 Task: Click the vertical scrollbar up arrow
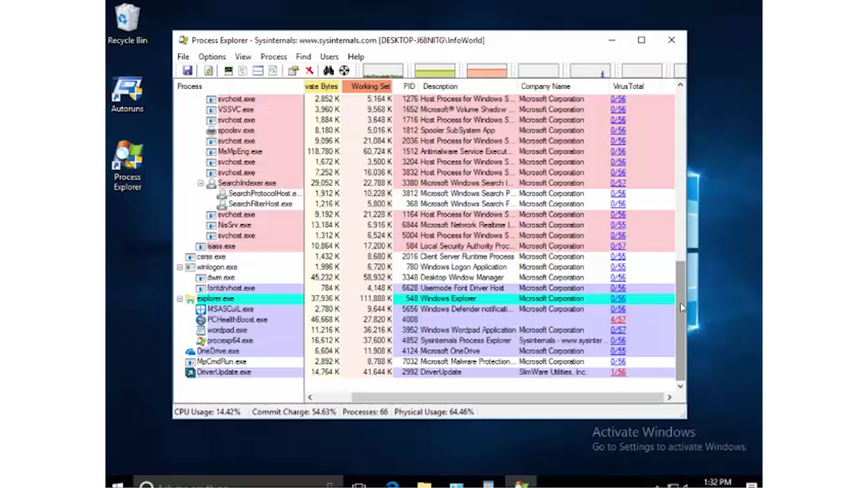click(x=680, y=85)
